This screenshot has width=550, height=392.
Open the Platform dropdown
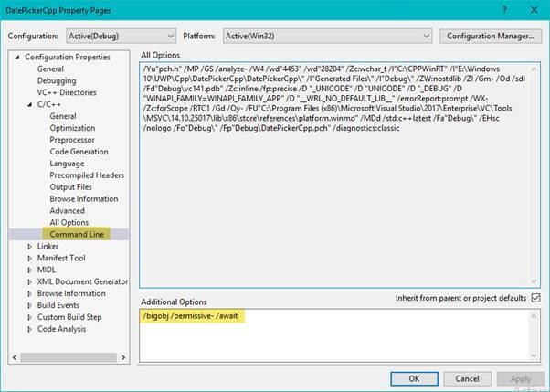pos(327,36)
